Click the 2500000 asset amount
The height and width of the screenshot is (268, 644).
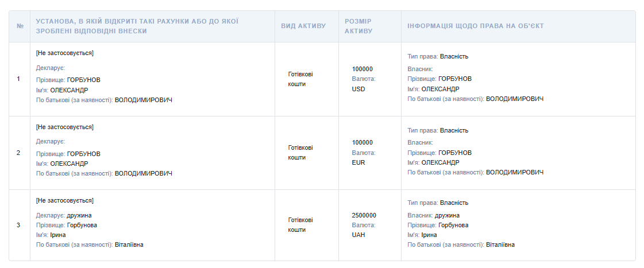tap(364, 215)
